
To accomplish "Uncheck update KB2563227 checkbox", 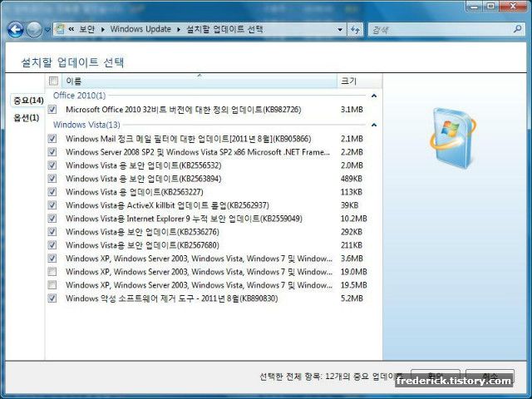I will 52,192.
